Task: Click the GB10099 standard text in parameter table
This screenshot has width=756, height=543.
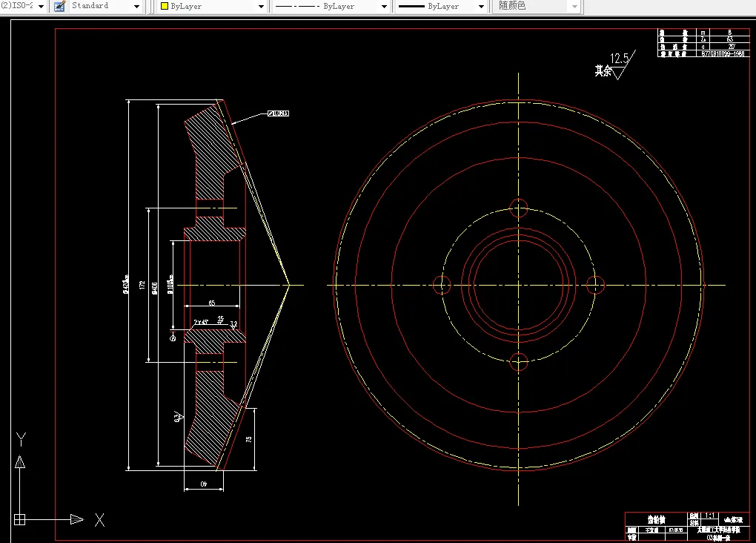Action: point(723,54)
